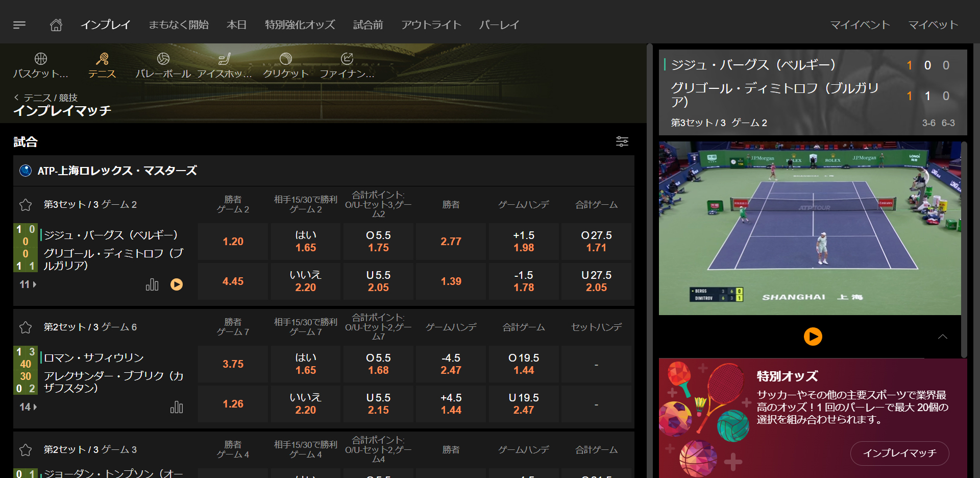Select U 5.5 at 2.05 in Bergs match
The width and height of the screenshot is (980, 478).
(x=378, y=281)
